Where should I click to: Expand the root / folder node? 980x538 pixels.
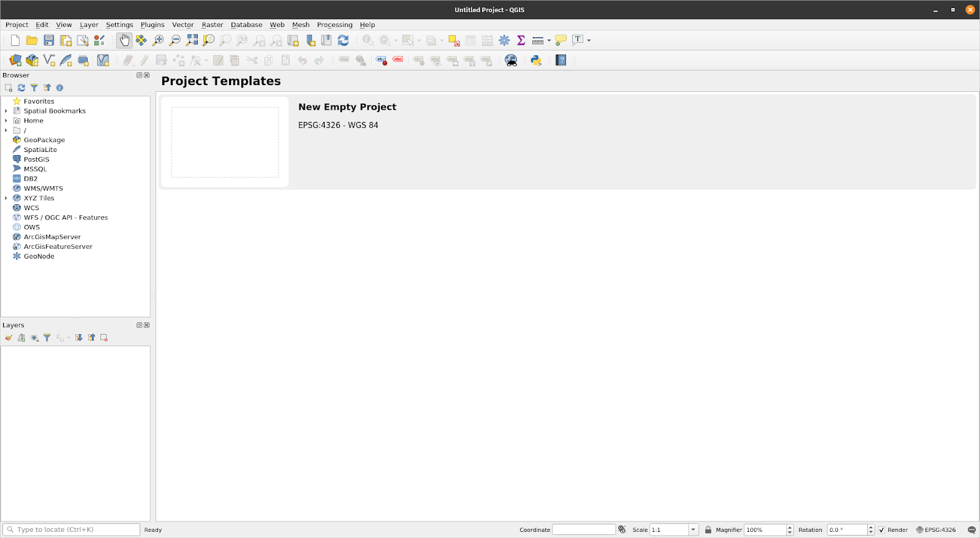point(6,131)
